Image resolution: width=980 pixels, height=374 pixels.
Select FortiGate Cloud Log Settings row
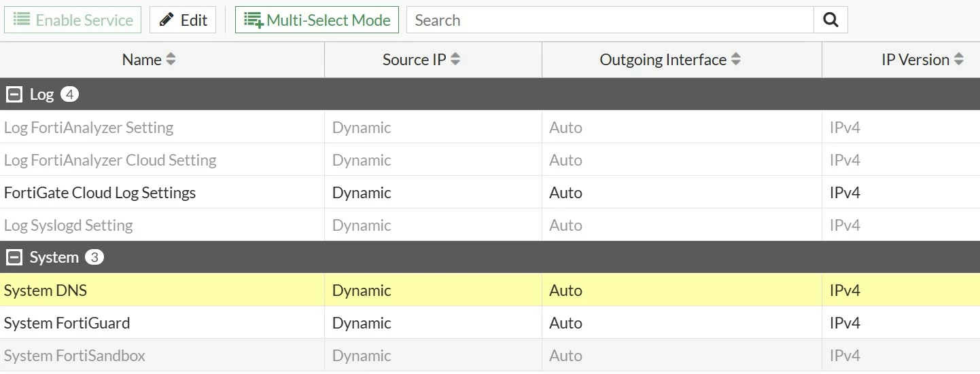[x=490, y=193]
